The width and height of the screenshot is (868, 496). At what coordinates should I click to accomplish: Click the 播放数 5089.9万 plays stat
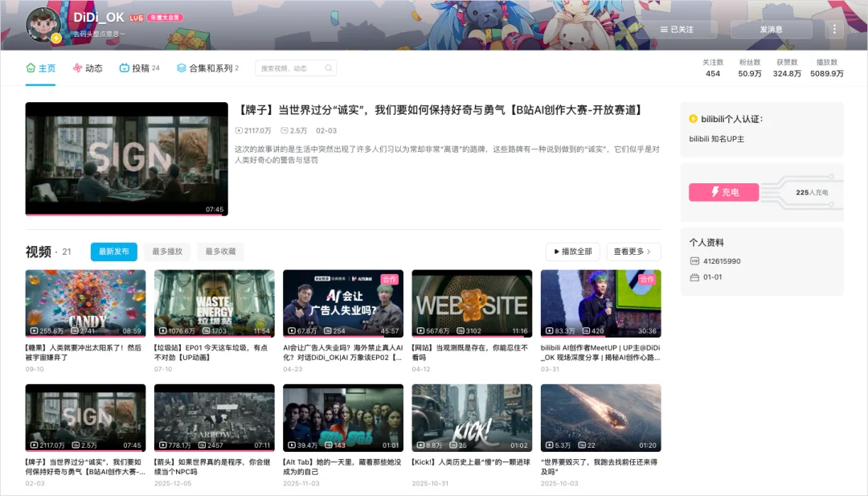pos(826,68)
